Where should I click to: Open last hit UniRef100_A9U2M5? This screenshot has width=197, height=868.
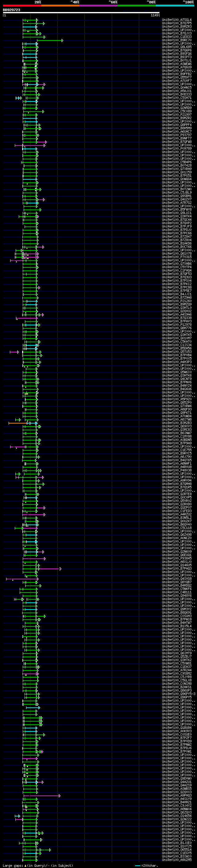(177, 860)
